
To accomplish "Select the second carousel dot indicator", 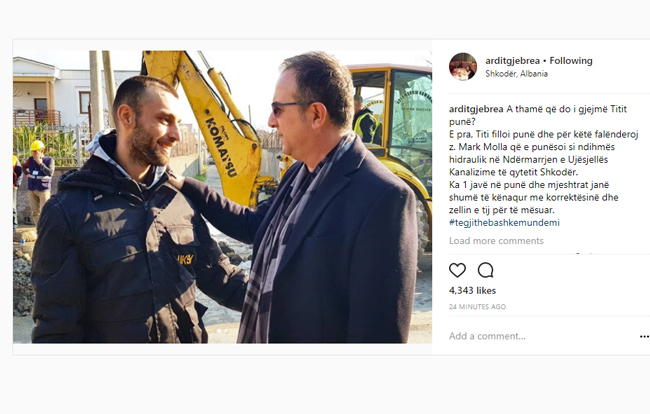I will click(226, 331).
